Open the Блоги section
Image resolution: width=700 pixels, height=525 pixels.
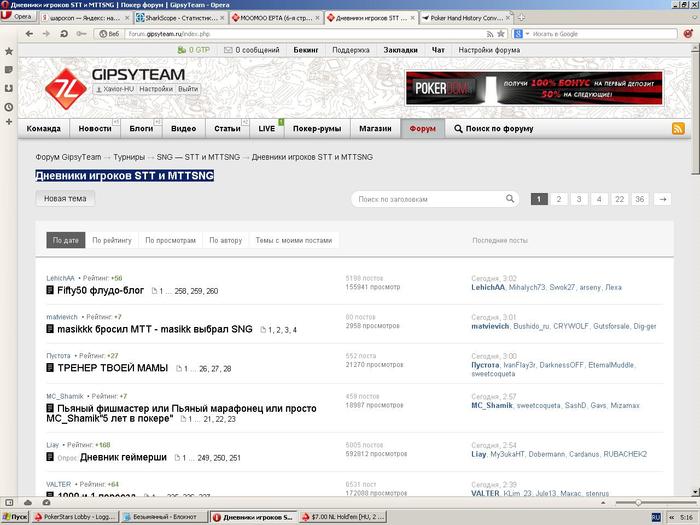pos(141,129)
